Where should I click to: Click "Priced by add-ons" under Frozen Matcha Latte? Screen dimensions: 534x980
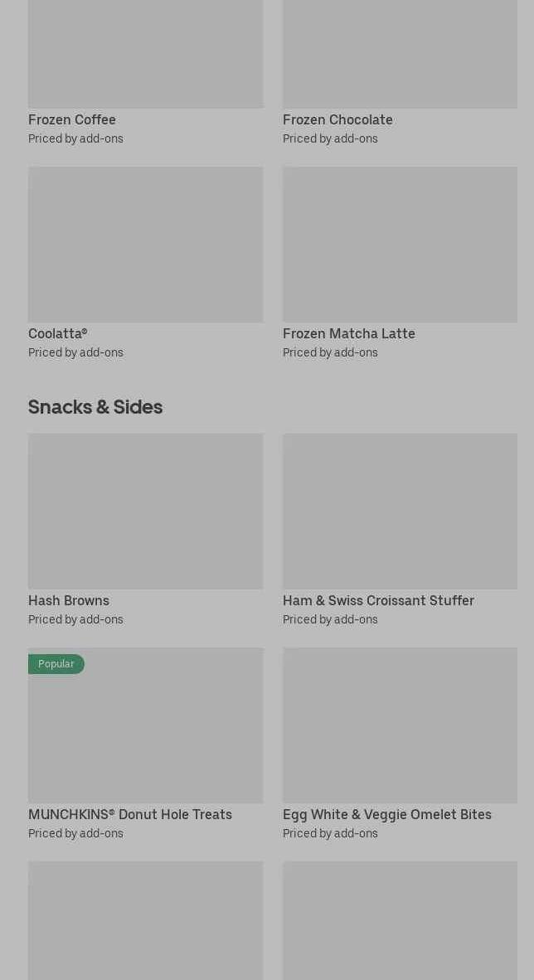[330, 352]
